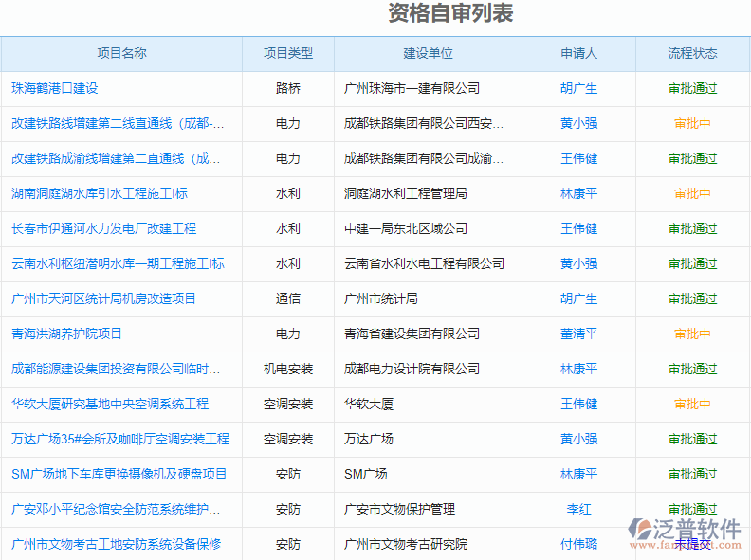Click the 机电安装 project type cell
This screenshot has width=751, height=560.
(288, 369)
